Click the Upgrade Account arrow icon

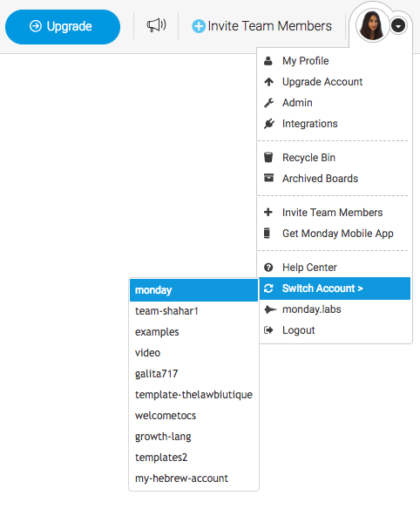tap(268, 82)
